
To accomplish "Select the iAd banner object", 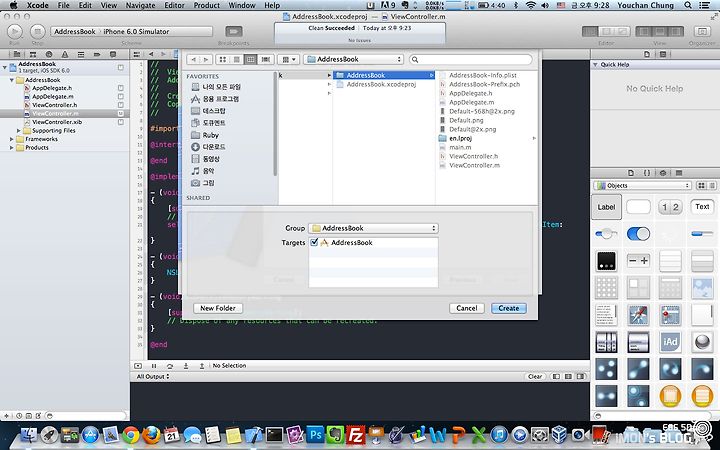I will [x=670, y=342].
